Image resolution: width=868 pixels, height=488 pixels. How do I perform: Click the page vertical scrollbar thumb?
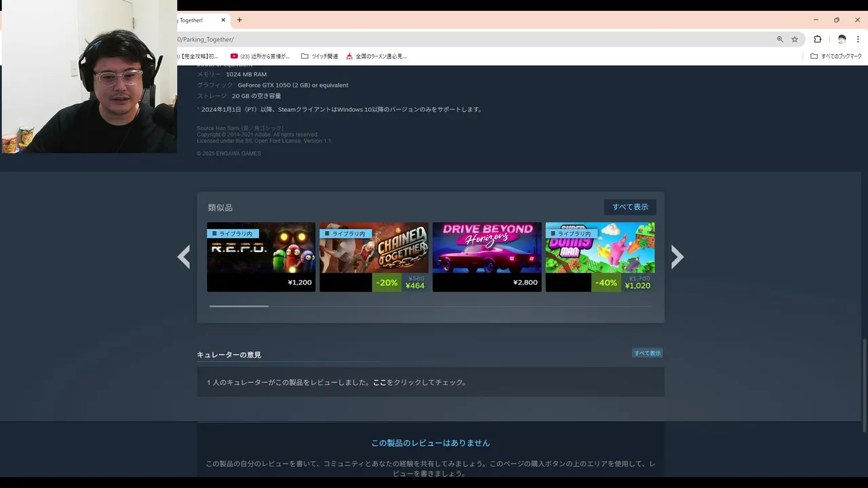pos(864,385)
